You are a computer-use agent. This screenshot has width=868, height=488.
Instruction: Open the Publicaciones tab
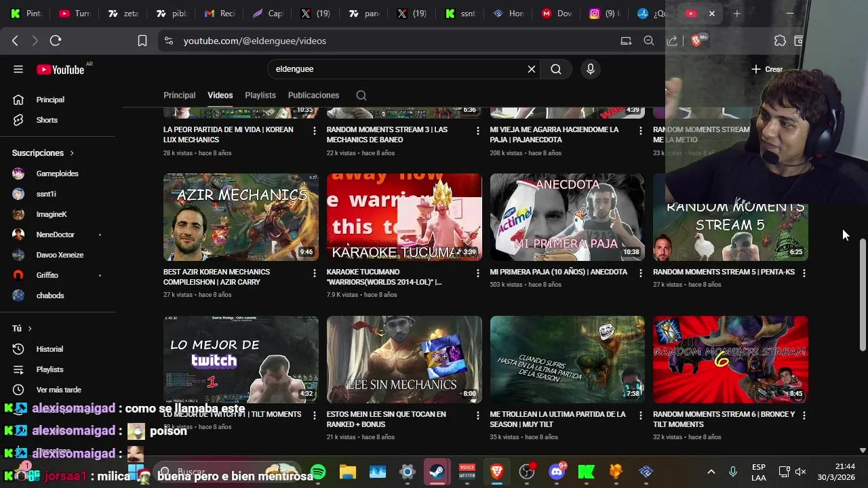tap(313, 96)
